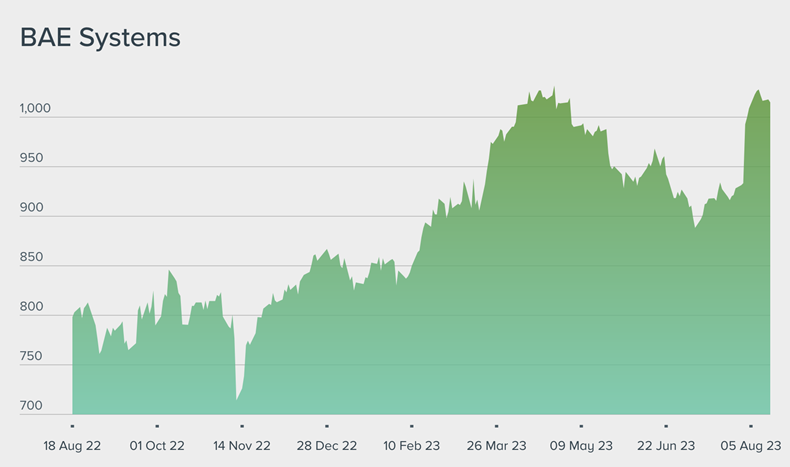Screen dimensions: 790x467
Task: Select the 700 y-axis label
Action: [31, 406]
